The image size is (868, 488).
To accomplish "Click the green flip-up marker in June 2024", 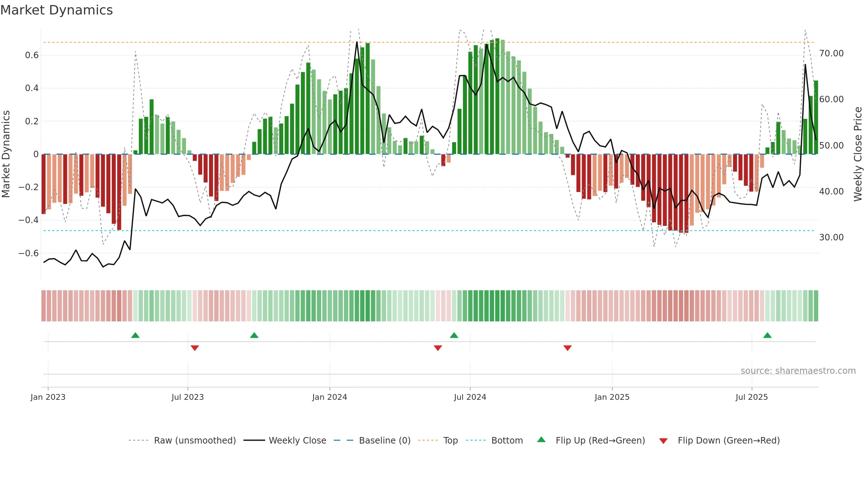I will pyautogui.click(x=454, y=335).
